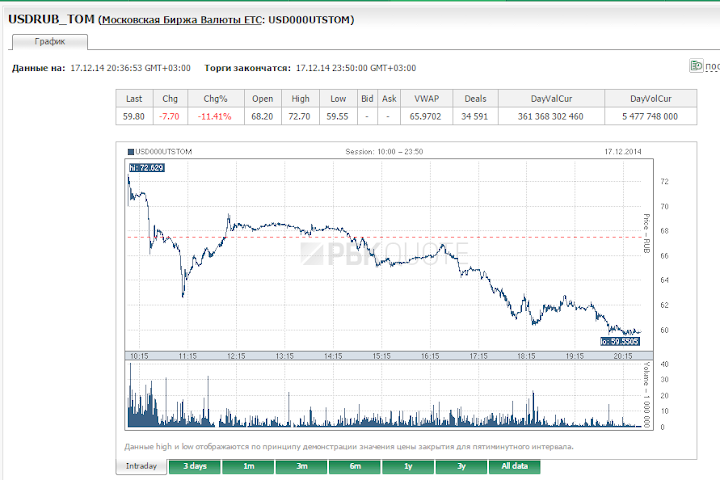Click the Open value 68.20
This screenshot has width=720, height=480.
pyautogui.click(x=262, y=117)
